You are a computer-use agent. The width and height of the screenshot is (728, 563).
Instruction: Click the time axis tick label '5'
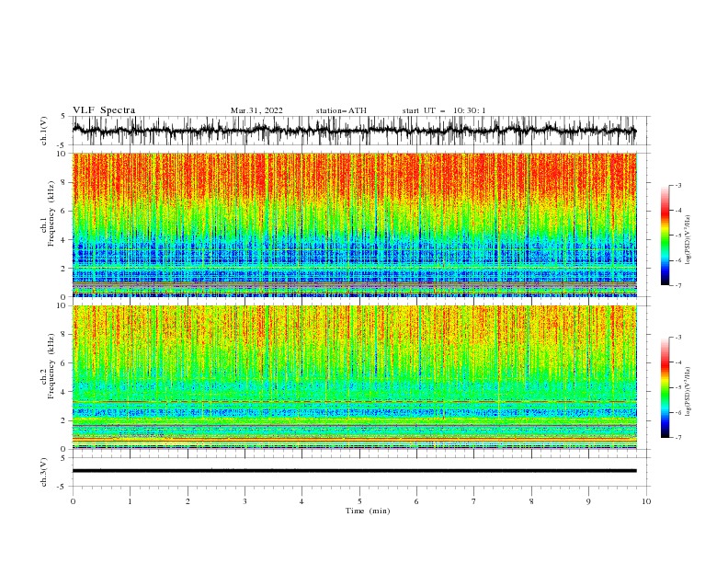coord(359,501)
